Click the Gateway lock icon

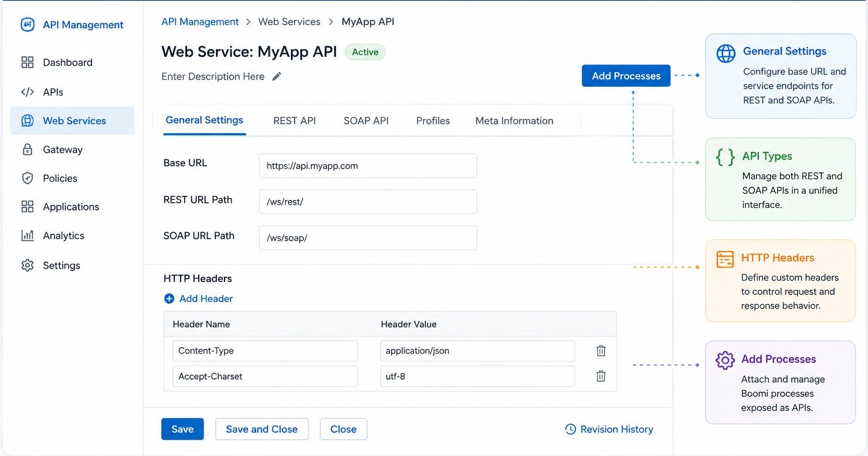pos(28,149)
